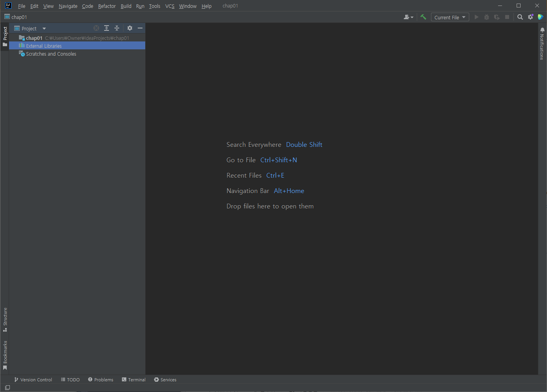The width and height of the screenshot is (547, 392).
Task: Start debugging with the bug icon
Action: tap(487, 17)
